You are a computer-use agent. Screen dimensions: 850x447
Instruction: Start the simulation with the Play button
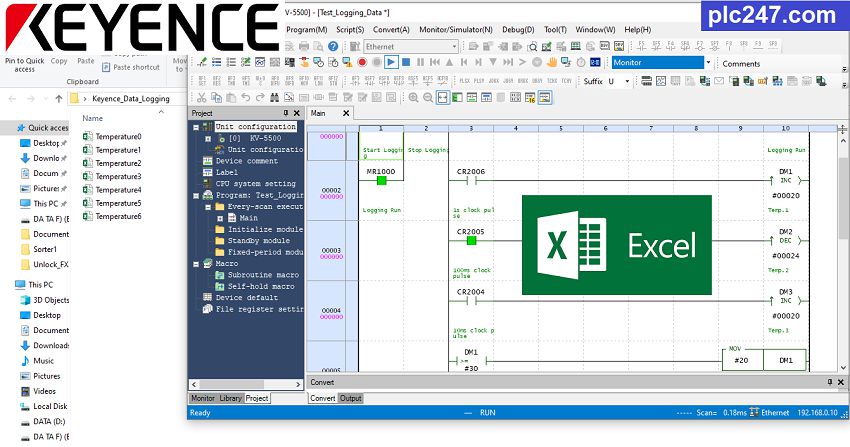tap(391, 62)
